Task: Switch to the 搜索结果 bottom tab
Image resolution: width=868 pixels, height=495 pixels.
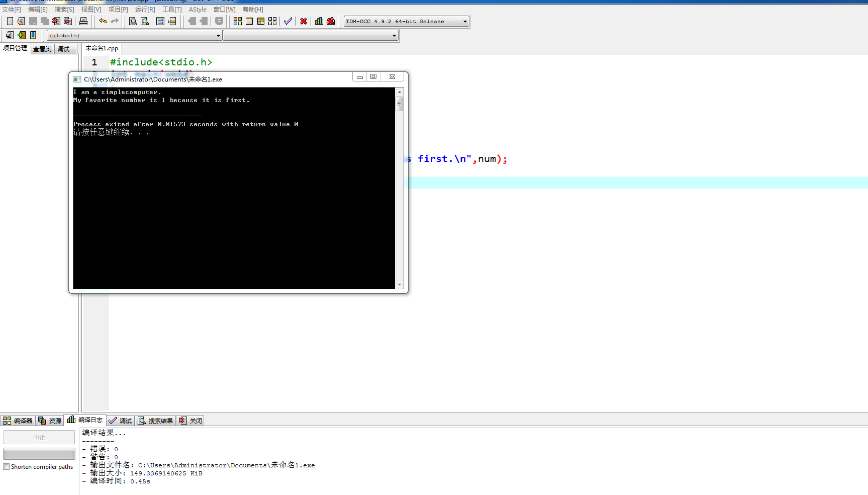Action: 155,421
